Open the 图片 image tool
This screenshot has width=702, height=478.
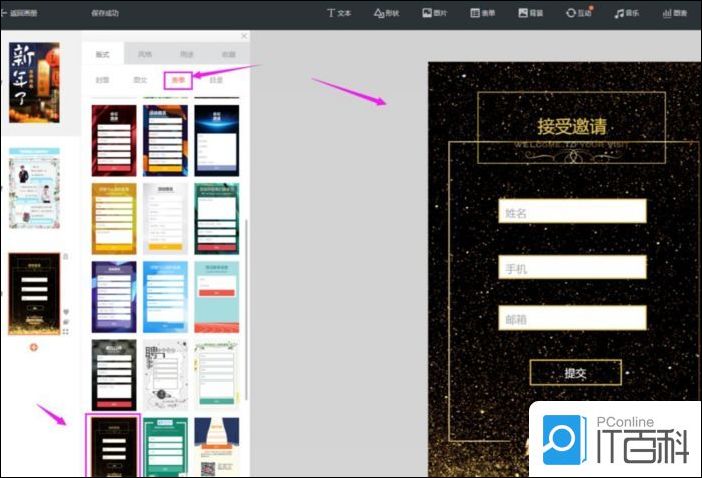pos(434,13)
